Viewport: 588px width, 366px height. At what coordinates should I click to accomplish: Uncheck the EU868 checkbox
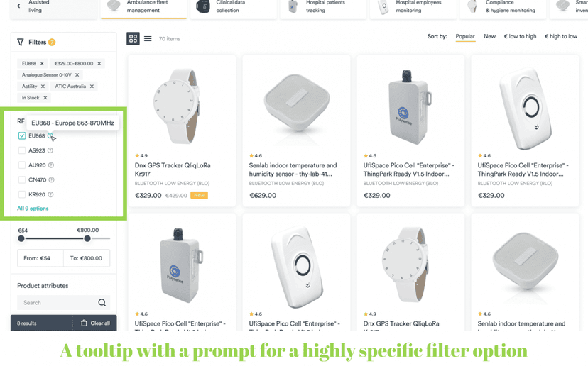(22, 135)
